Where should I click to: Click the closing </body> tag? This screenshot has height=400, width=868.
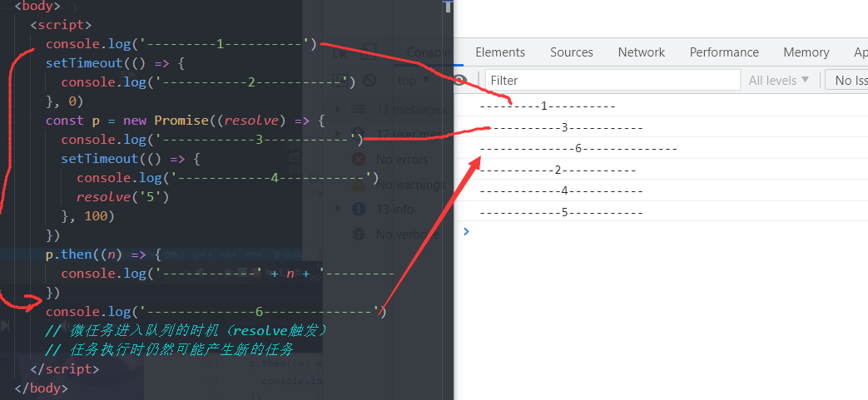[42, 388]
